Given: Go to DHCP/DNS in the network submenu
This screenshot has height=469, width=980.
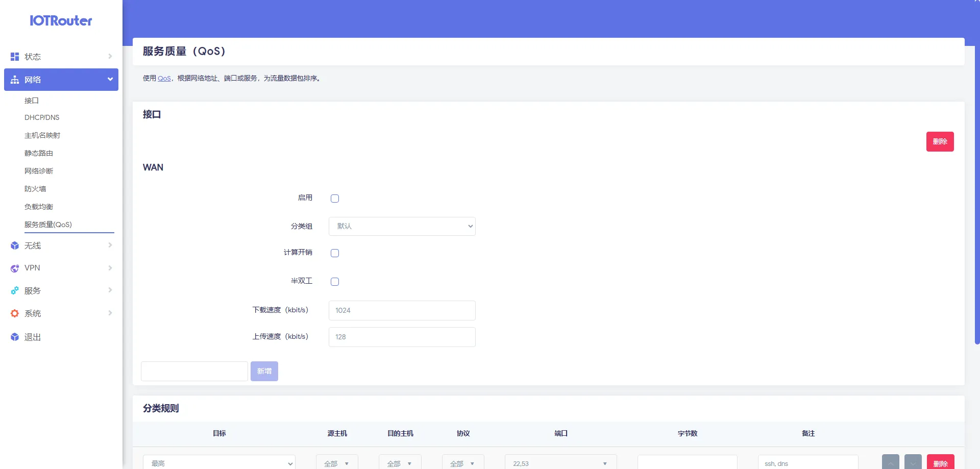Looking at the screenshot, I should 42,117.
